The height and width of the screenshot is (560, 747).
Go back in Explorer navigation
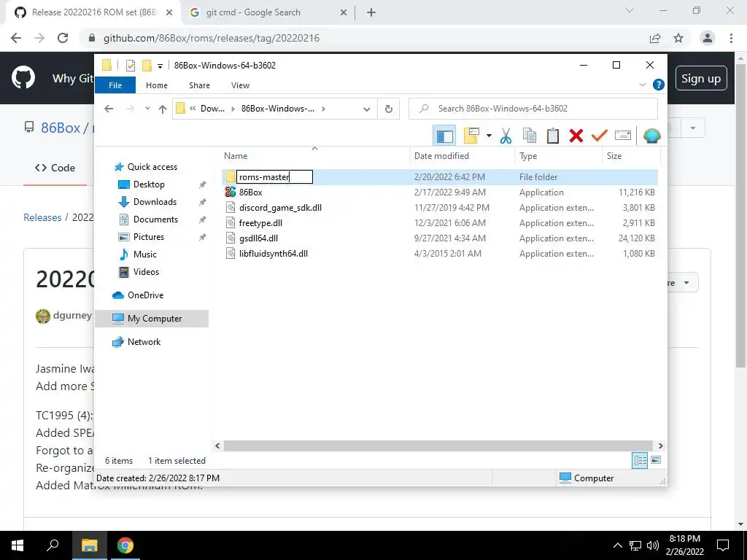tap(109, 109)
